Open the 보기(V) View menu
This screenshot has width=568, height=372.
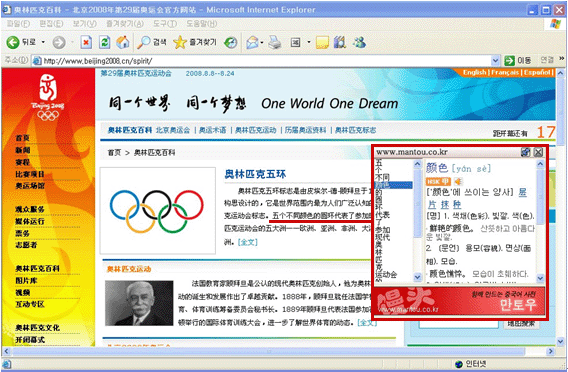click(x=84, y=24)
